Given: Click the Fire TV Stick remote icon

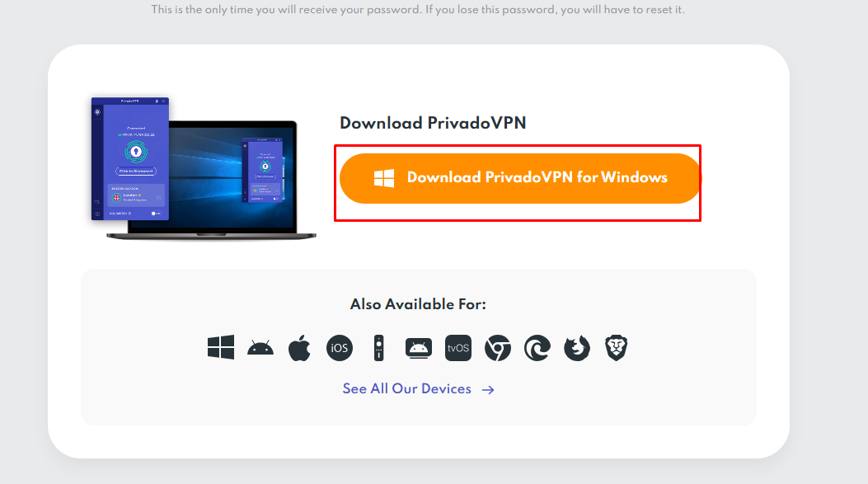Looking at the screenshot, I should click(x=378, y=347).
